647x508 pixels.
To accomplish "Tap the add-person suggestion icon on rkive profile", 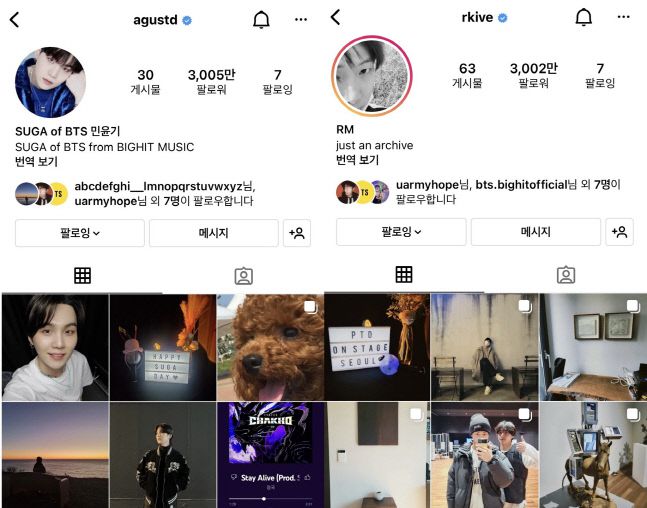I will [x=619, y=232].
